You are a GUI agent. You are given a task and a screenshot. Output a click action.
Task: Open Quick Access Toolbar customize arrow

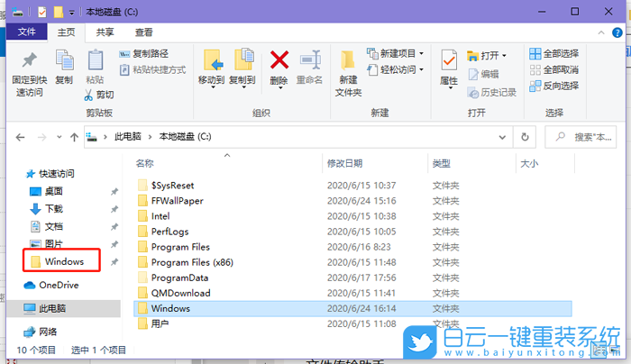tap(71, 13)
